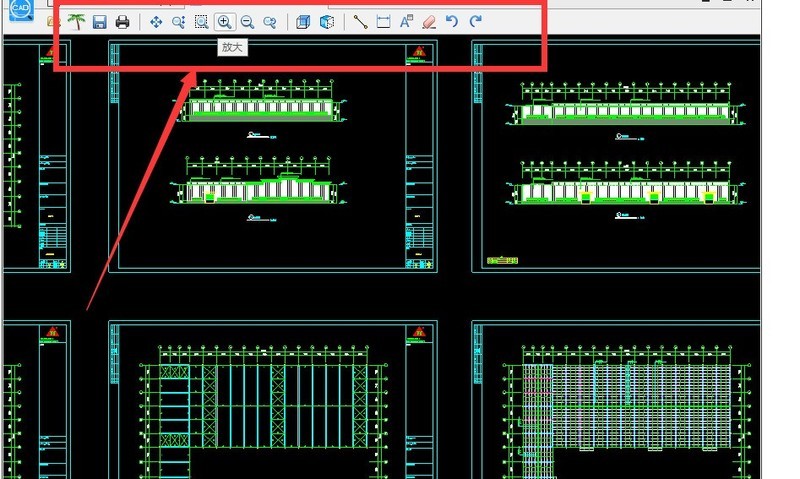Select the 3D cube view icon
This screenshot has width=800, height=479.
point(326,22)
